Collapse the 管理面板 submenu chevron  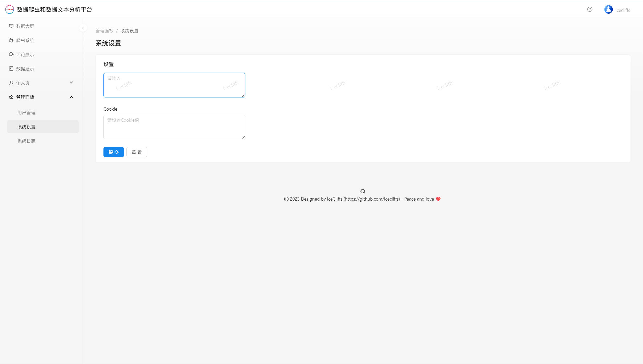tap(71, 97)
